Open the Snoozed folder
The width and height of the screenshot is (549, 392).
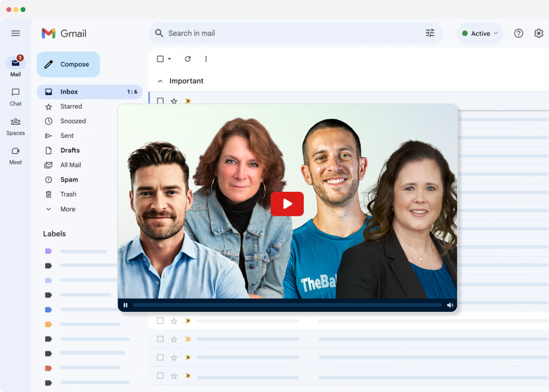coord(73,121)
